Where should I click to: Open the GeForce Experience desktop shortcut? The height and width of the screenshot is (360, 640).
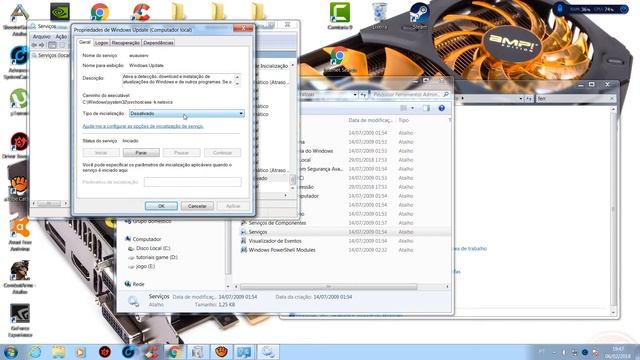pyautogui.click(x=19, y=320)
